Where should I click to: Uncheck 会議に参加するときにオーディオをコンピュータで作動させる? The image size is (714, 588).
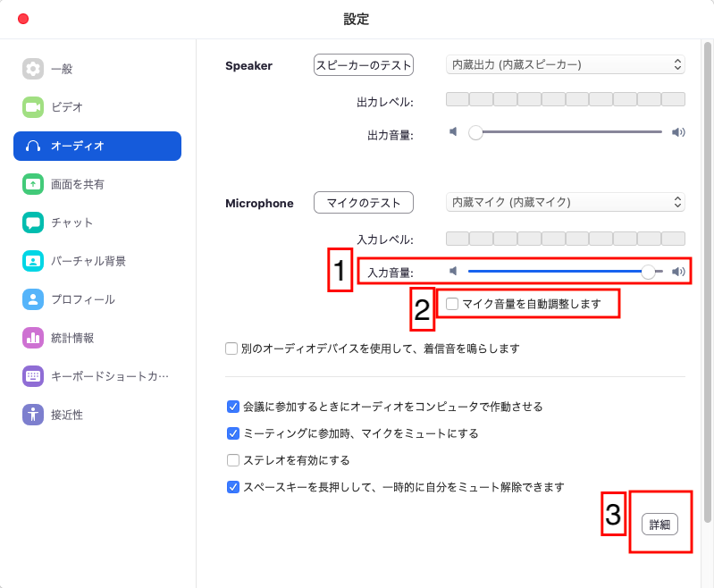(x=232, y=407)
